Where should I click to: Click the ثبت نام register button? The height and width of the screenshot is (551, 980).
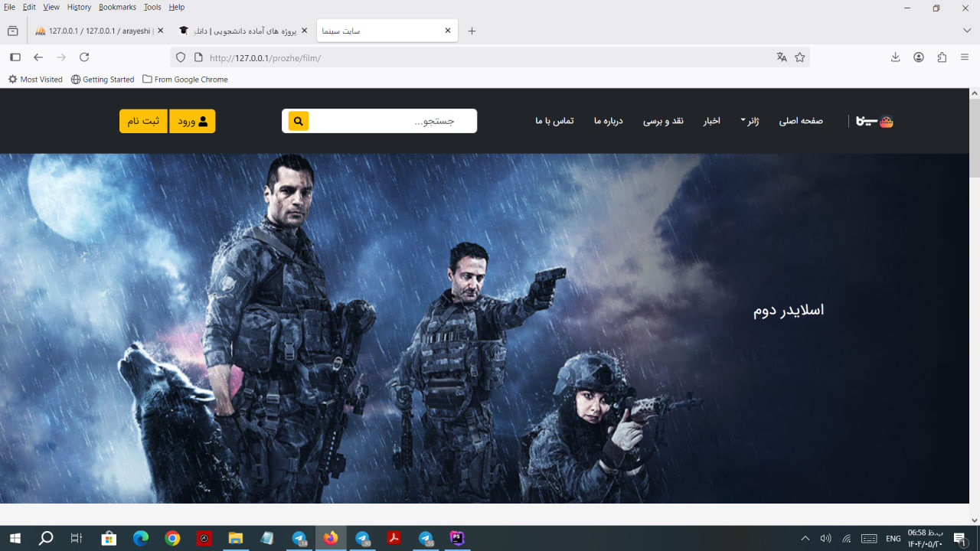[x=143, y=121]
